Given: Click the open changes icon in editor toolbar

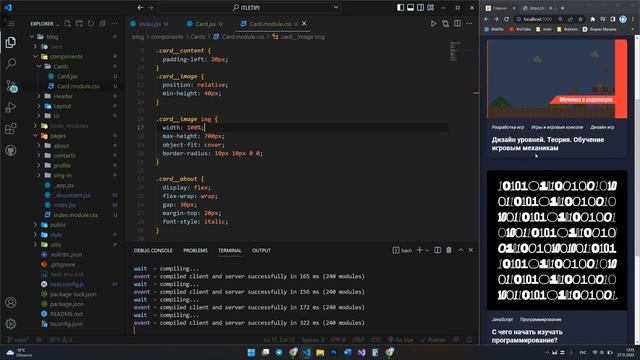Looking at the screenshot, I should [x=445, y=24].
